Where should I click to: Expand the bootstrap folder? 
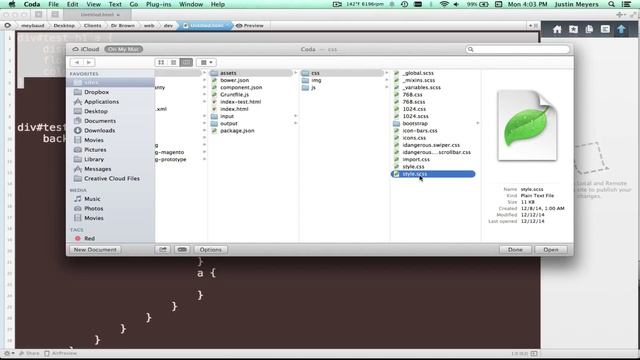tap(478, 123)
